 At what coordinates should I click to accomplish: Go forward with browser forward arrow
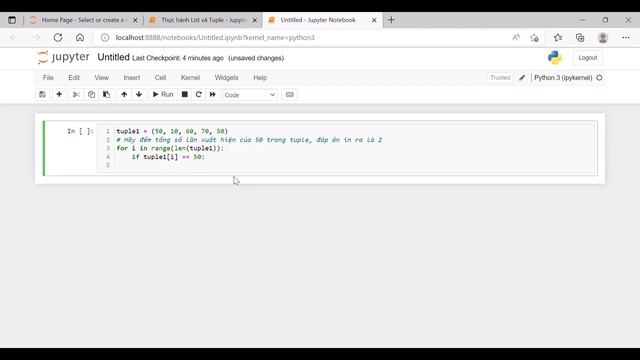(x=36, y=38)
